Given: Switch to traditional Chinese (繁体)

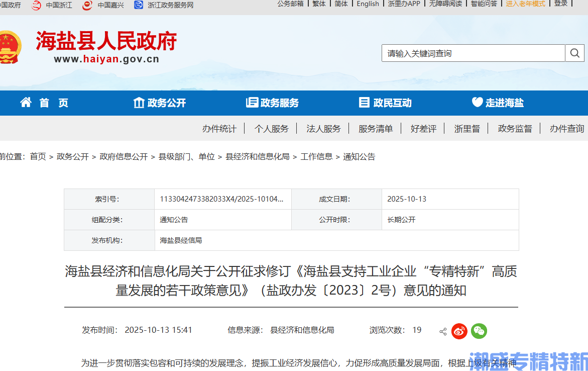Looking at the screenshot, I should tap(319, 4).
